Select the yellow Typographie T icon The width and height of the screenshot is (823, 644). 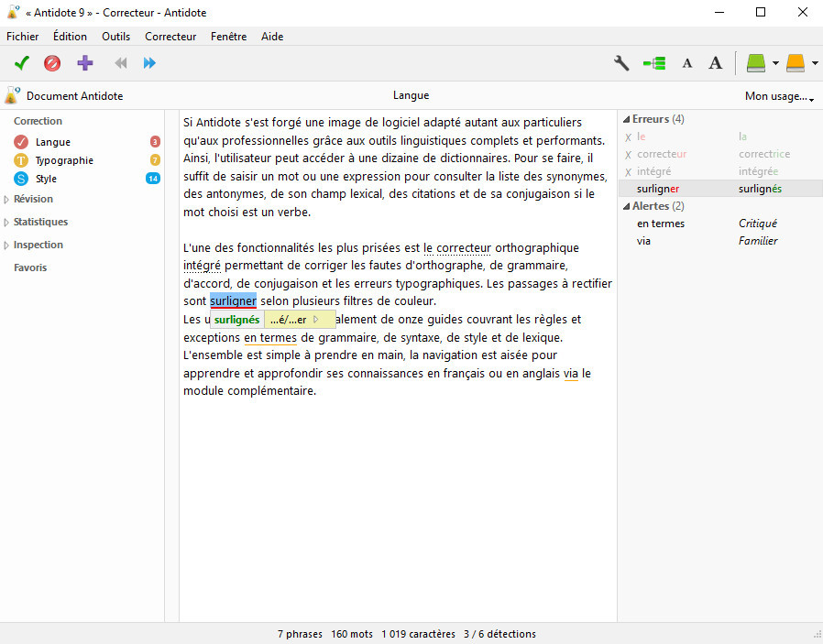[21, 160]
